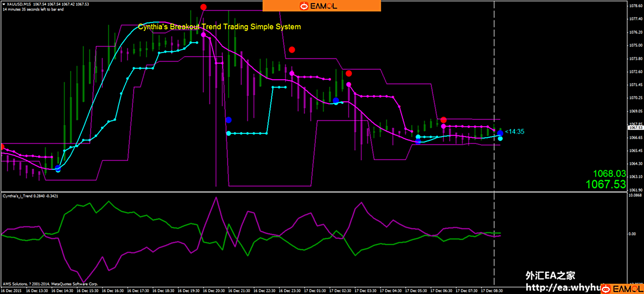The width and height of the screenshot is (644, 294).
Task: Select the topmost red signal dot
Action: [x=203, y=7]
